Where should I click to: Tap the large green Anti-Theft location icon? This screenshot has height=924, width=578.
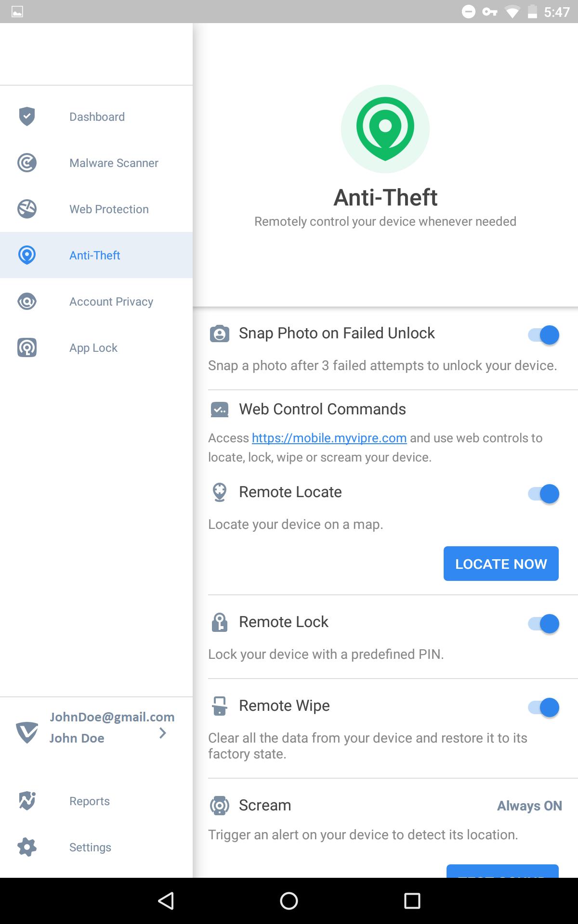(385, 129)
